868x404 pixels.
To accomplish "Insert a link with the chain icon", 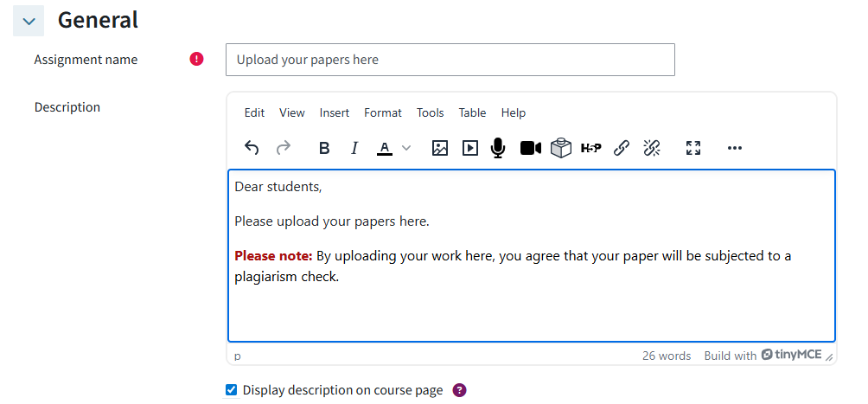I will (x=622, y=148).
